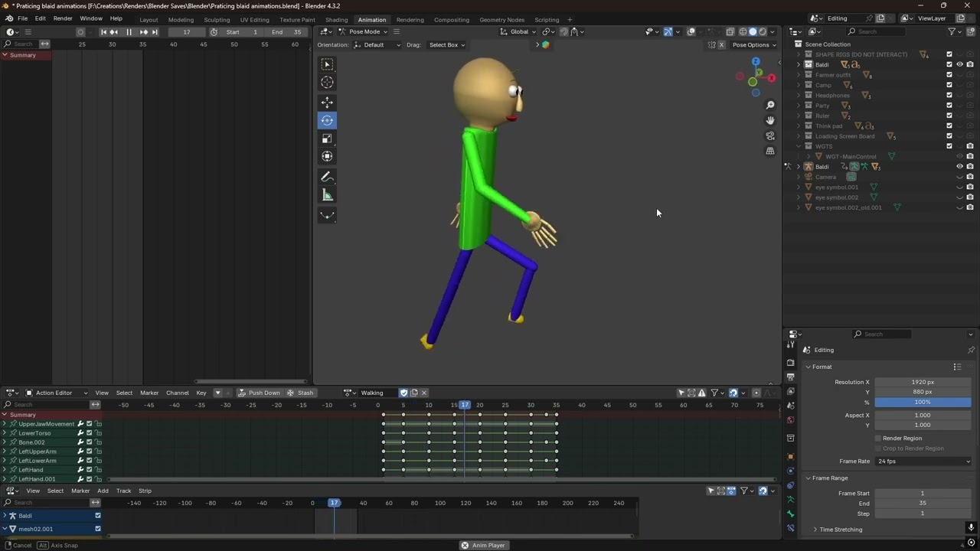
Task: Select the Annotate tool
Action: pos(327,177)
